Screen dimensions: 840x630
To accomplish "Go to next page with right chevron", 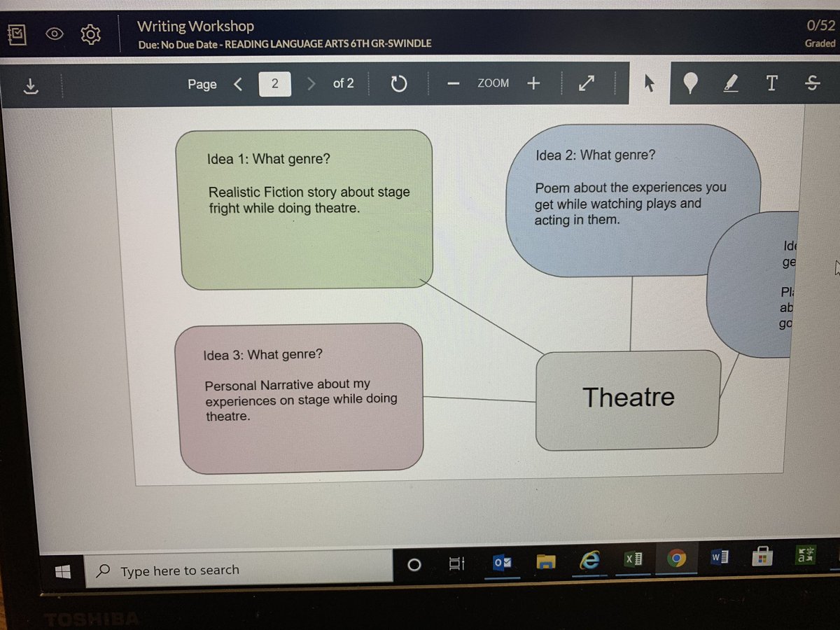I will point(311,83).
